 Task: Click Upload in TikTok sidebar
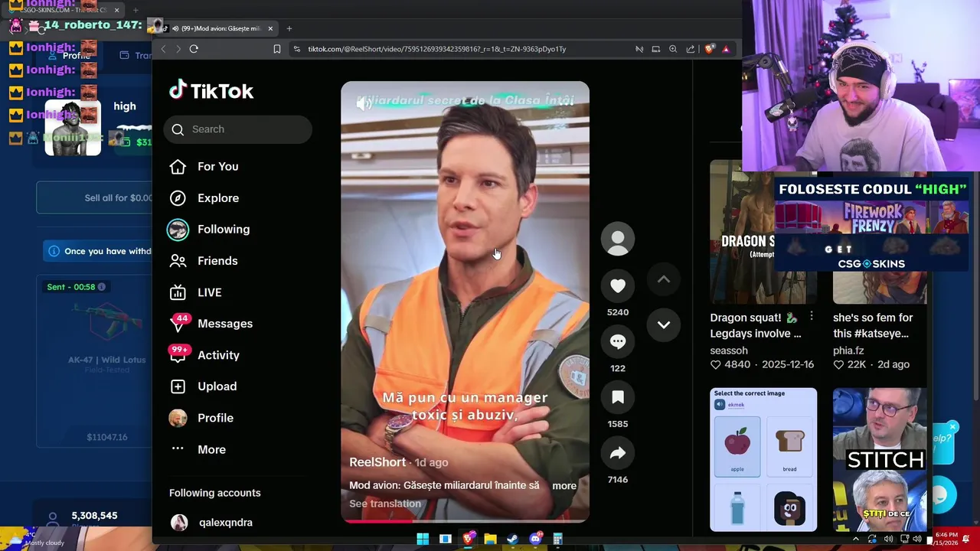203,386
